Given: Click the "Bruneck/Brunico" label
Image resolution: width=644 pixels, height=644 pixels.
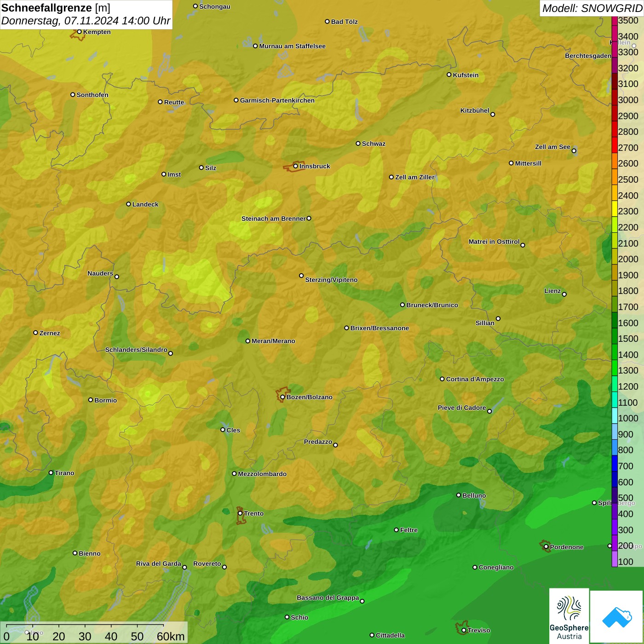Looking at the screenshot, I should click(x=432, y=305).
